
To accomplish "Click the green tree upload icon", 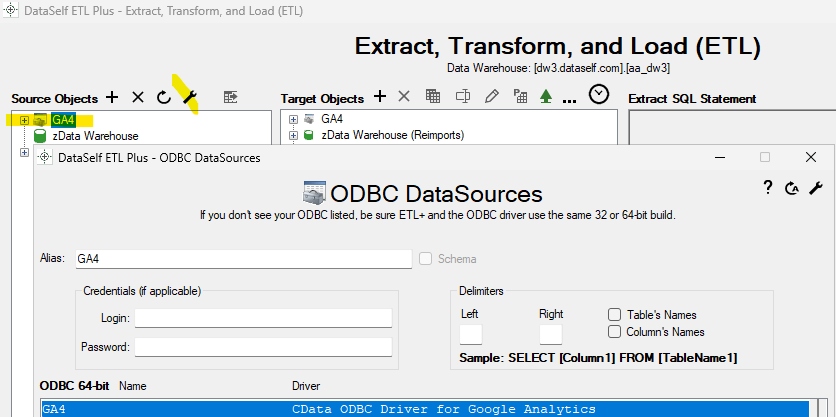I will (546, 97).
